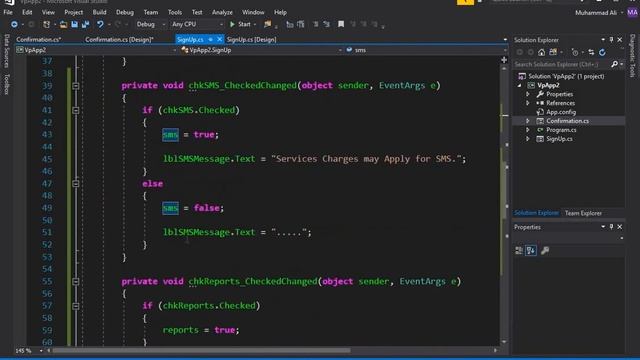Screen dimensions: 640x360
Task: Open the Analyze menu
Action: [222, 12]
